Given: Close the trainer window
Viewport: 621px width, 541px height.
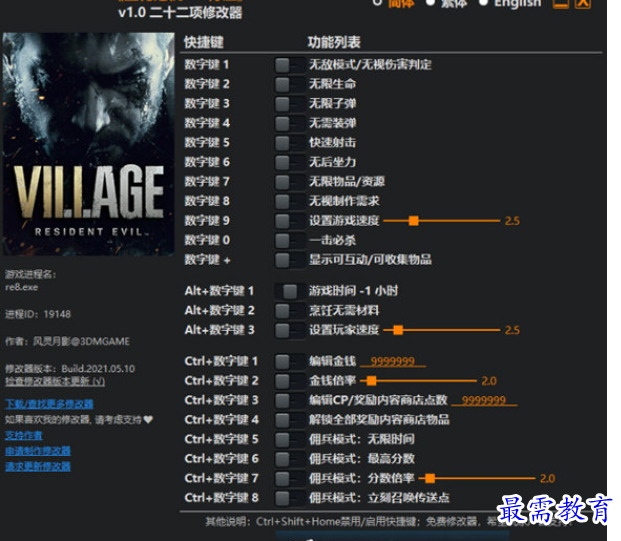Looking at the screenshot, I should [x=583, y=3].
